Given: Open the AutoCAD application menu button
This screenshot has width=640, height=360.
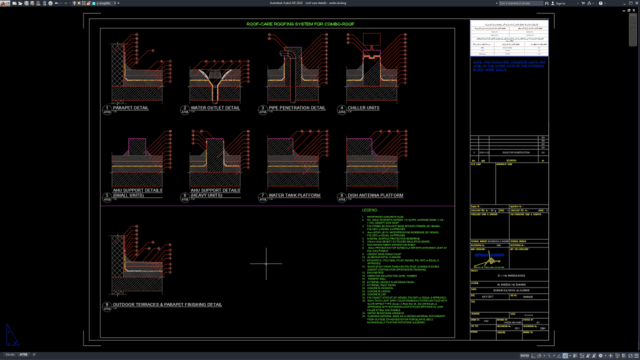Looking at the screenshot, I should [4, 3].
